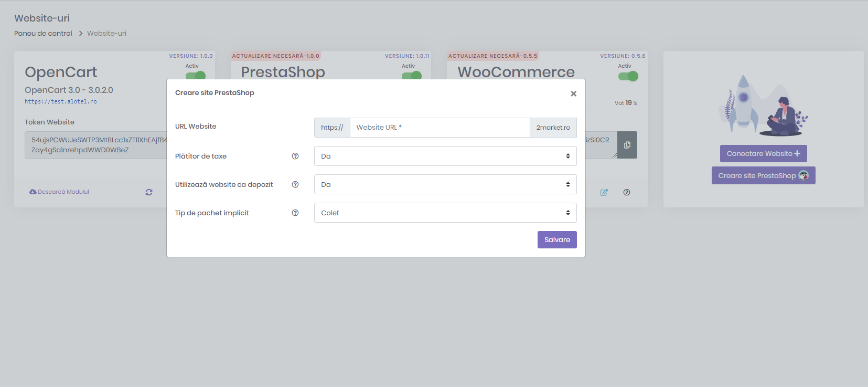Open the Tip de pachet implicit dropdown

pyautogui.click(x=445, y=213)
